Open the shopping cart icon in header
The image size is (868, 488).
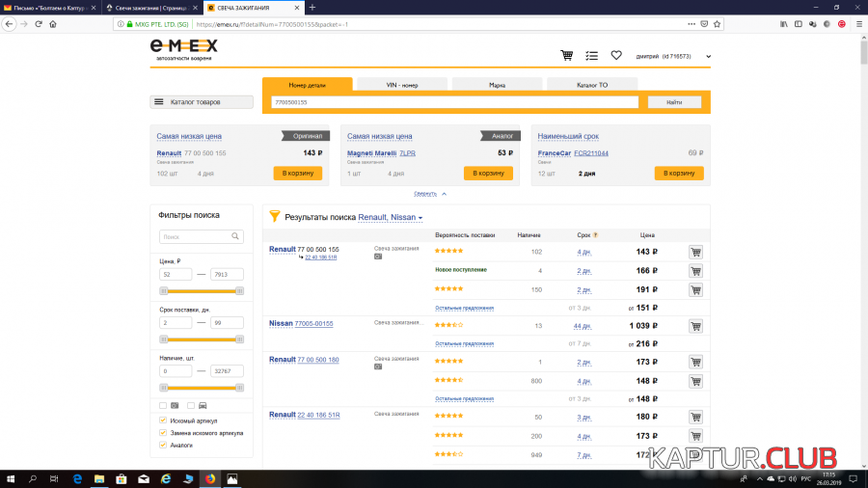(567, 56)
